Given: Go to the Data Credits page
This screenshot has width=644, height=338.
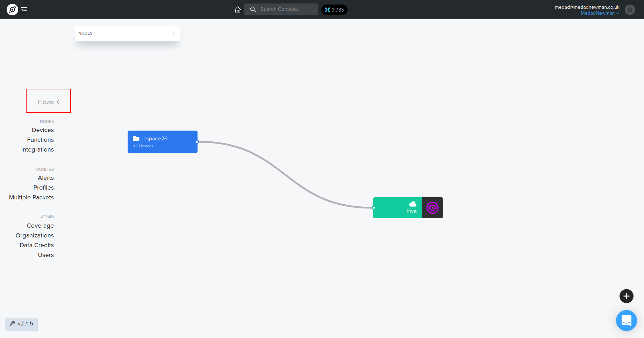Looking at the screenshot, I should (x=37, y=245).
